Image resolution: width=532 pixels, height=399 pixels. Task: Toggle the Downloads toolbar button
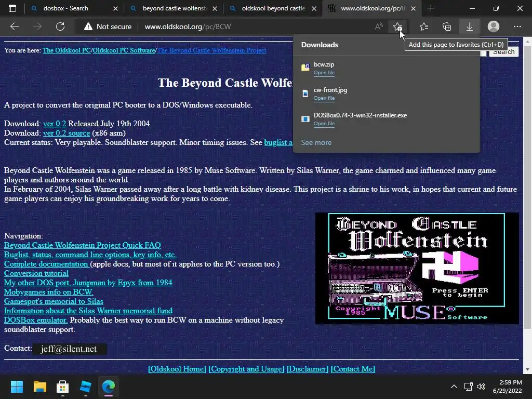(x=470, y=26)
